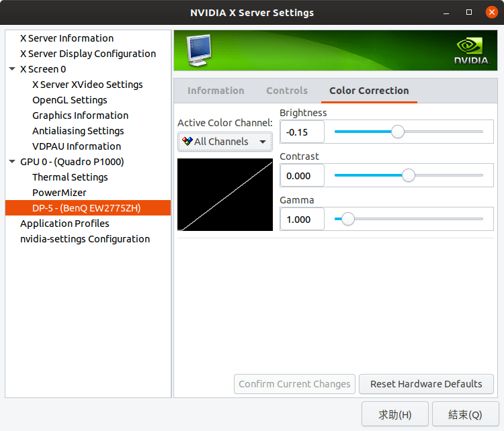The height and width of the screenshot is (431, 504).
Task: Select the X Screen 0 entry
Action: [x=43, y=69]
